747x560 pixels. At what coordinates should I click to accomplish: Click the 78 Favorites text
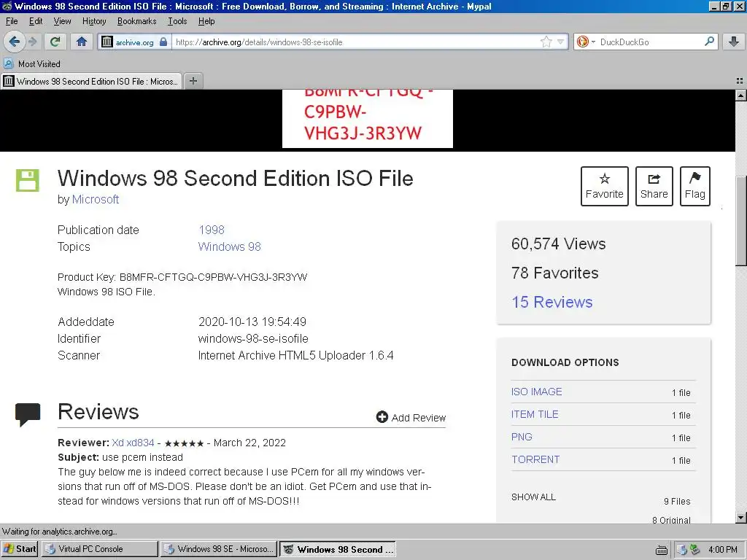(x=554, y=273)
